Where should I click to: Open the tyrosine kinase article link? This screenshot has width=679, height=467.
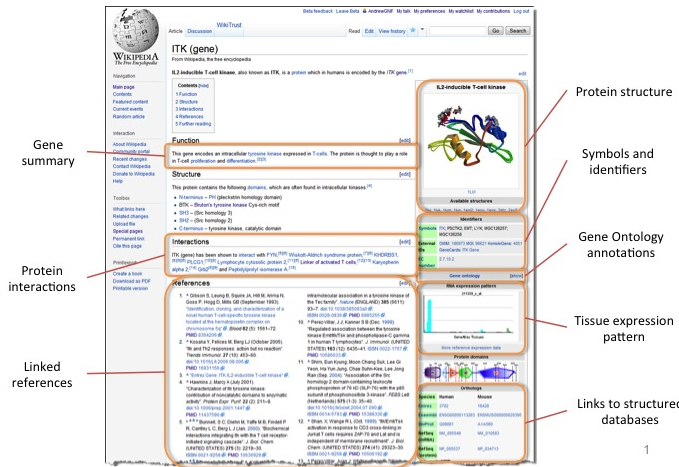pyautogui.click(x=265, y=154)
